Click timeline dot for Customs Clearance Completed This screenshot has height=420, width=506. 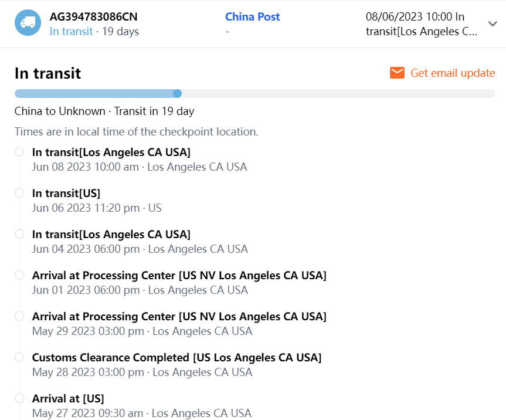coord(19,357)
